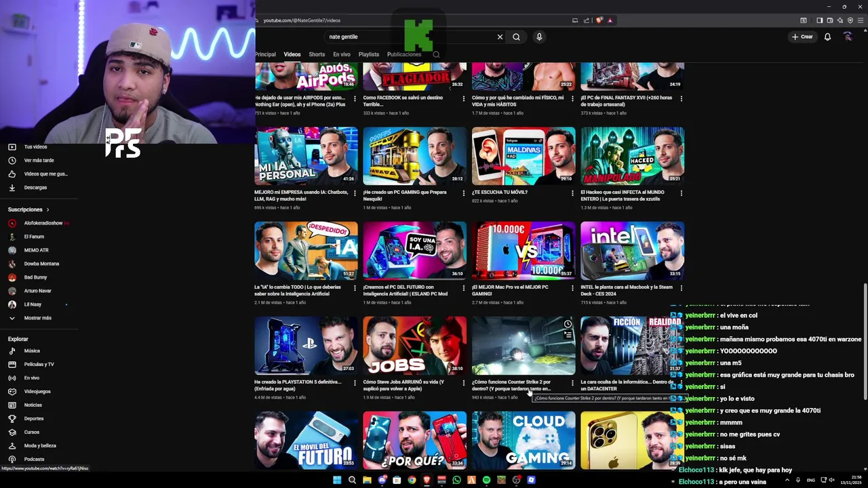The width and height of the screenshot is (868, 488).
Task: Open options for PLAYSTATION 5 definitiva video
Action: click(x=355, y=383)
